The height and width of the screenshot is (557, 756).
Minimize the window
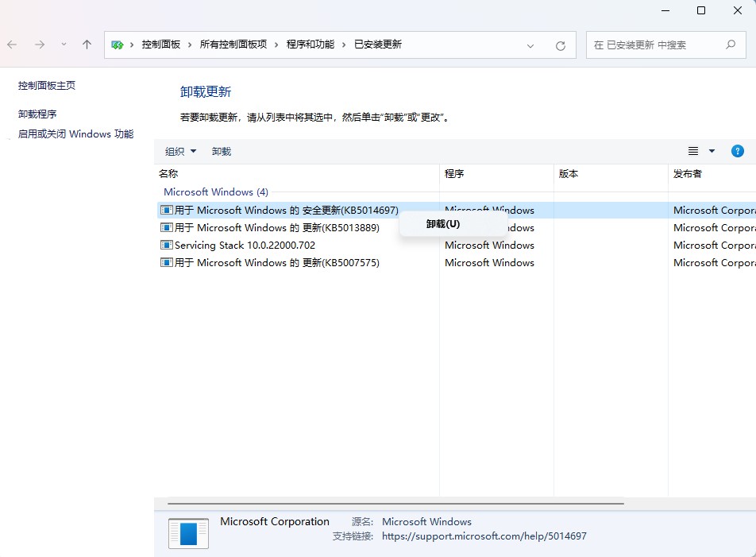pyautogui.click(x=665, y=10)
